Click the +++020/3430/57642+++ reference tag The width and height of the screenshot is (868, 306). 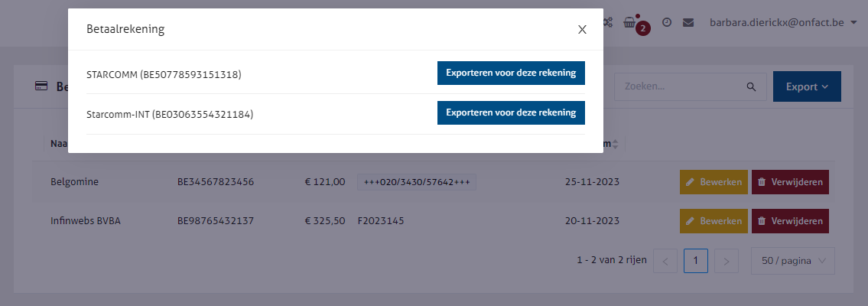pos(417,182)
